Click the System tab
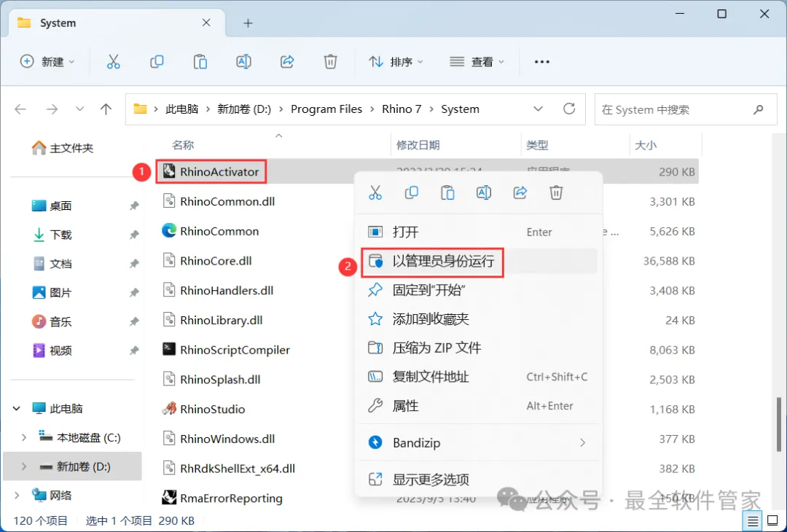This screenshot has height=532, width=787. [117, 23]
